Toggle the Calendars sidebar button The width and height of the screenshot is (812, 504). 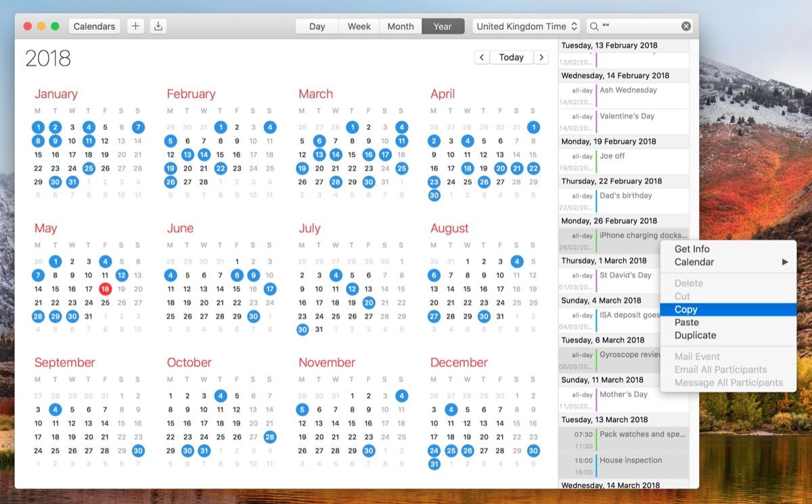click(94, 26)
